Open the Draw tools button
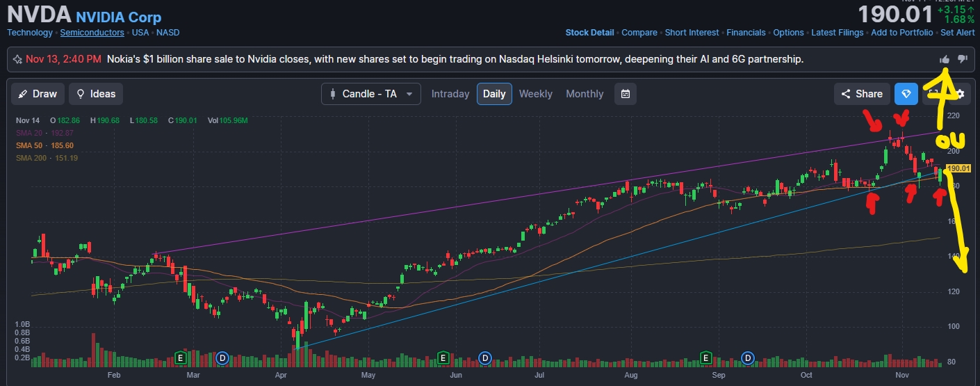980x386 pixels. pos(38,94)
